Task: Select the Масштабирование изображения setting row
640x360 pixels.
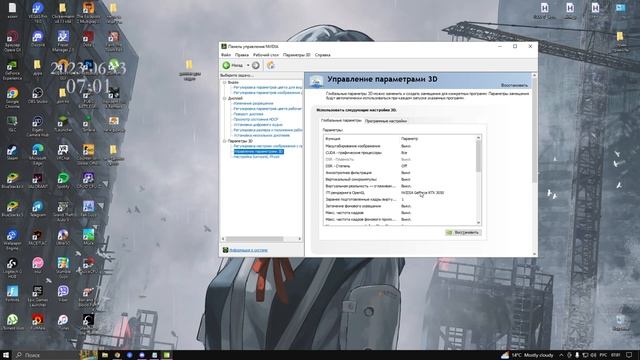Action: click(x=400, y=146)
